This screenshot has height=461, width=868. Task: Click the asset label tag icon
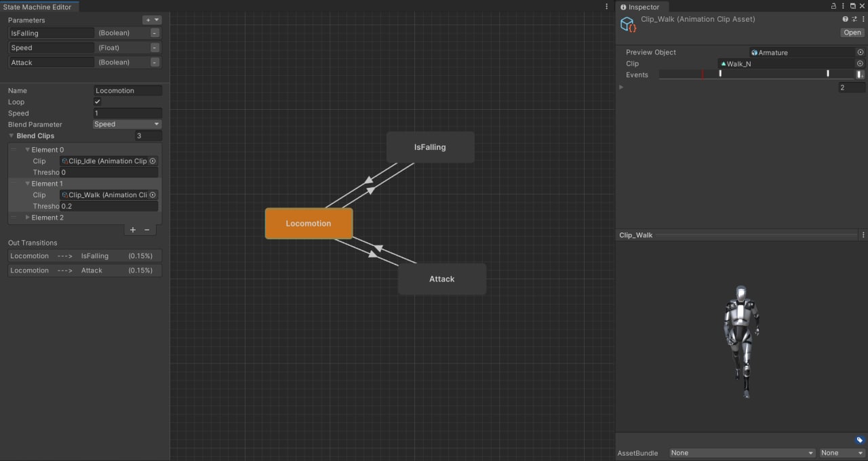[x=859, y=440]
